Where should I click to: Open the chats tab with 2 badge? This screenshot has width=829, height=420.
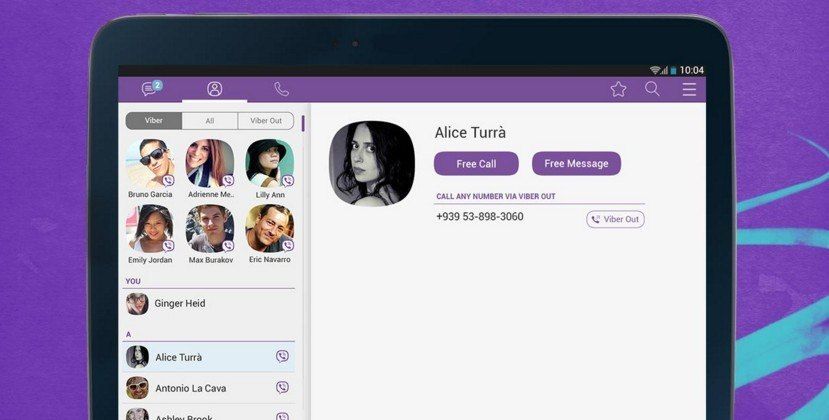pos(151,89)
